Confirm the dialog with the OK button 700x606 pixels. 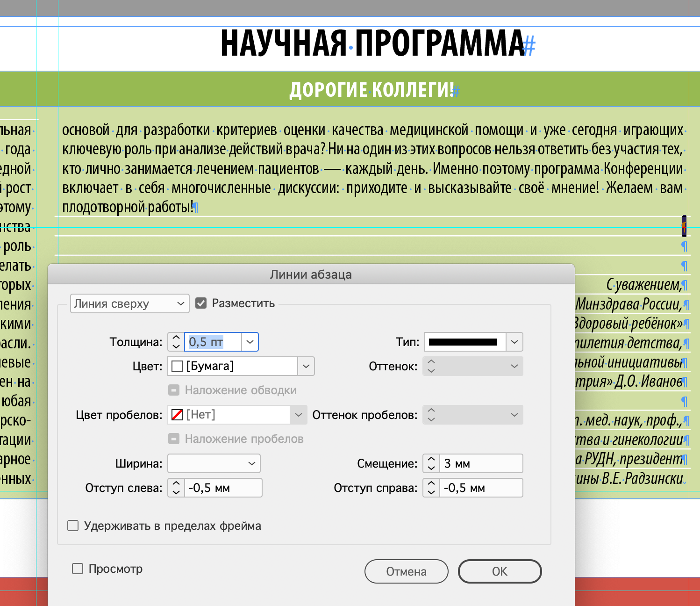pos(500,571)
